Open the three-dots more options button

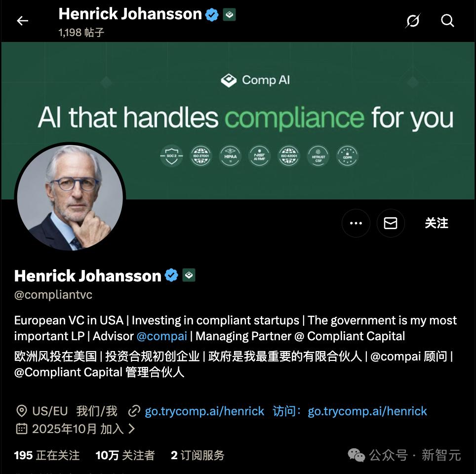coord(356,223)
